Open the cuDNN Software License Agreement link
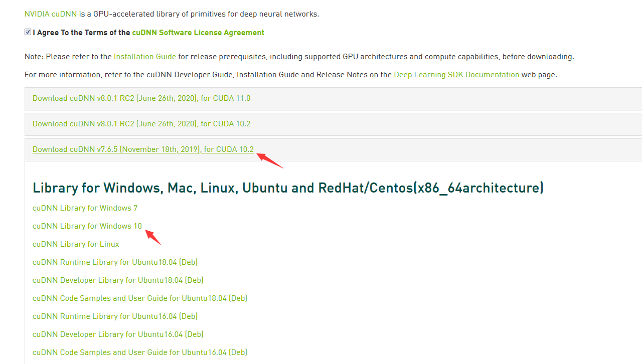 198,33
